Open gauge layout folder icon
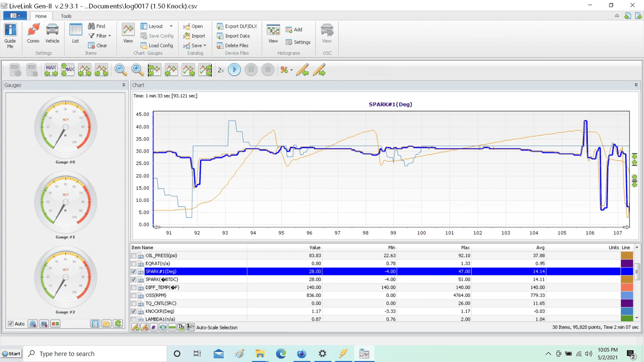The height and width of the screenshot is (362, 644). tap(106, 324)
